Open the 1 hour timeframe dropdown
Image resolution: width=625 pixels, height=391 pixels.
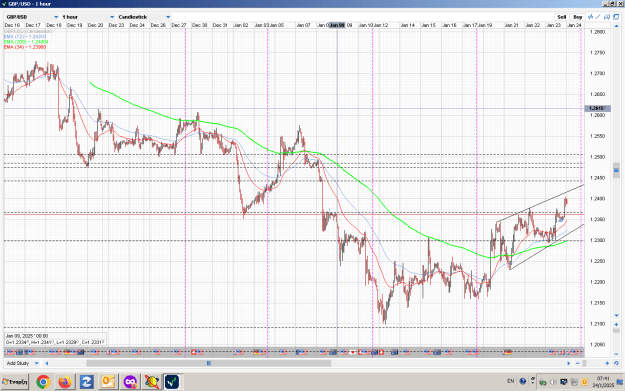coord(88,17)
